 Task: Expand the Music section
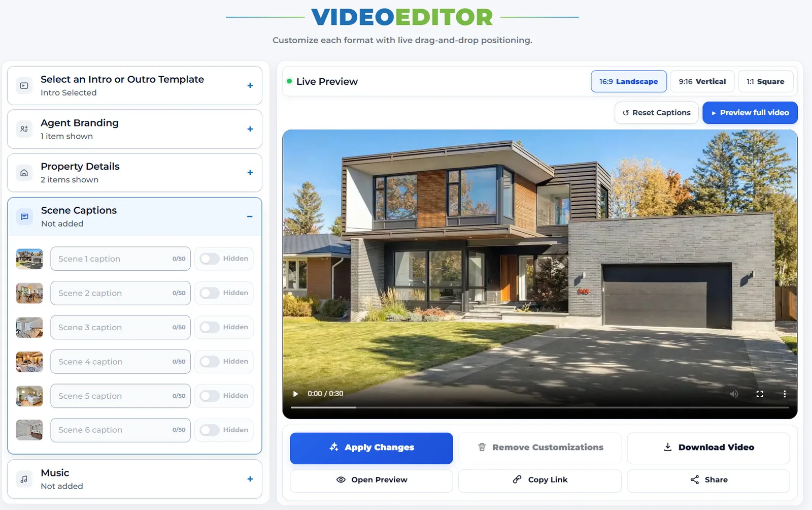coord(250,479)
